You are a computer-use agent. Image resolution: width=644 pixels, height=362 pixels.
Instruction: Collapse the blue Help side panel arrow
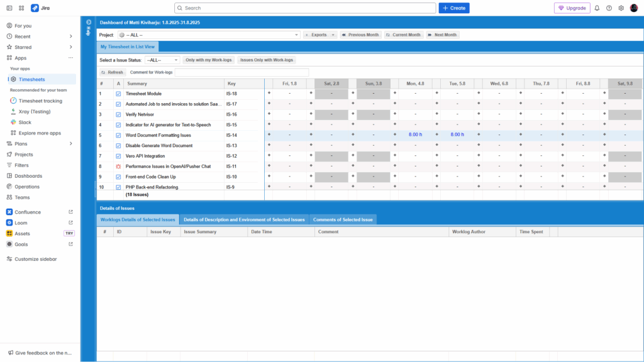(89, 22)
